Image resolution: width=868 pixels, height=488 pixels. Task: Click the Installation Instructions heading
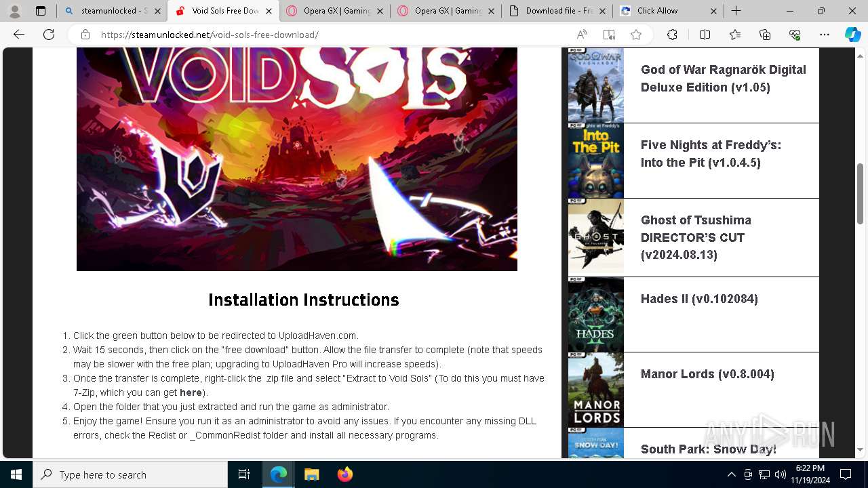304,300
